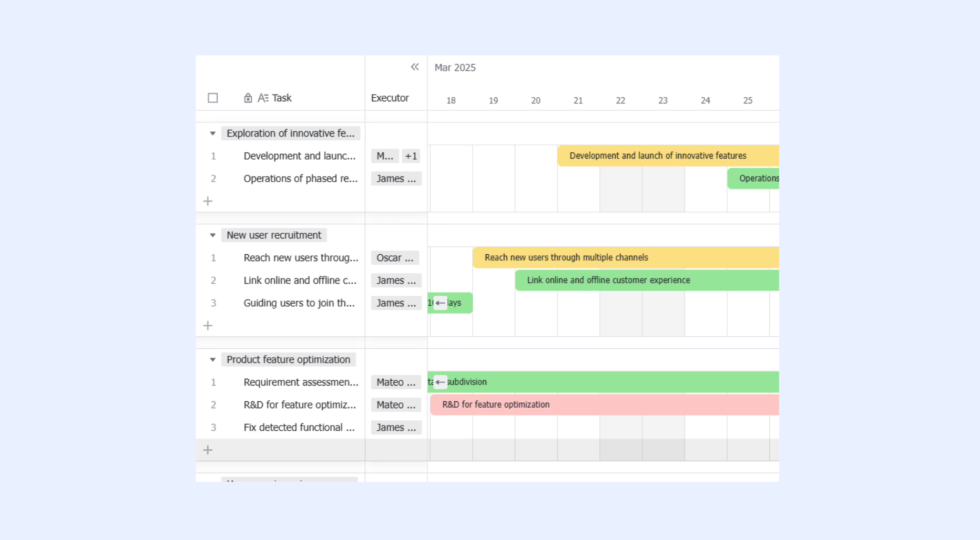The width and height of the screenshot is (980, 540).
Task: Select the Executor column header
Action: coord(390,98)
